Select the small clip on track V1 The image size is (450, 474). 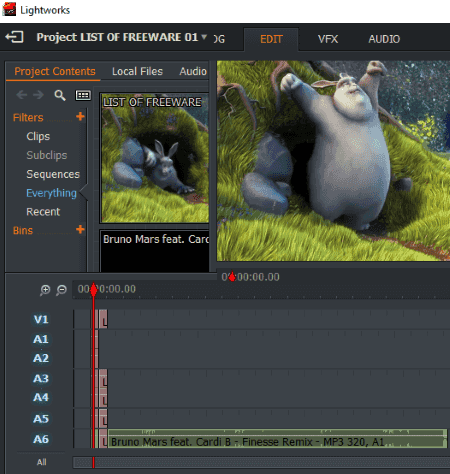[103, 319]
